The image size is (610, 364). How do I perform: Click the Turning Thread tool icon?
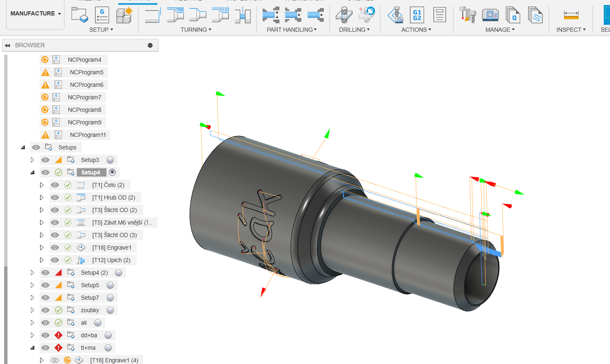[x=220, y=15]
